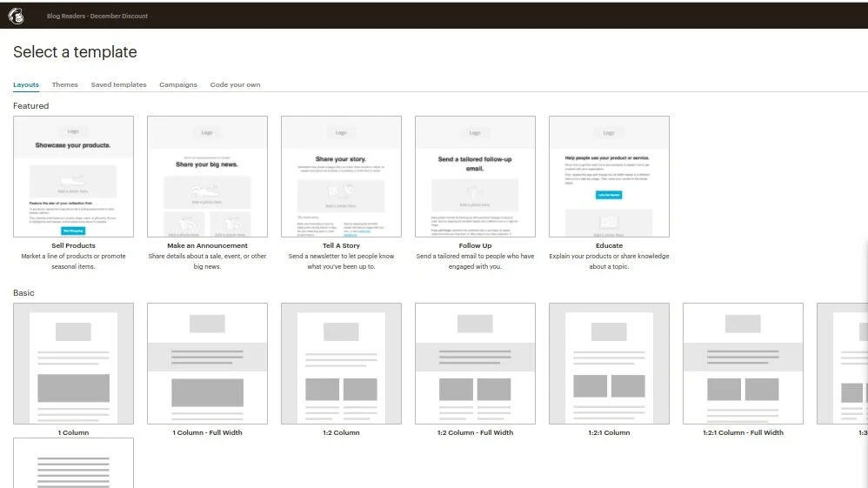Select the Sell Products template thumbnail
Screen dimensions: 868x488
coord(74,176)
